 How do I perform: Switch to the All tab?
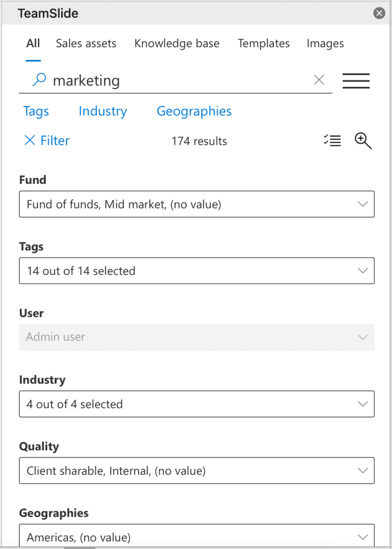point(33,43)
